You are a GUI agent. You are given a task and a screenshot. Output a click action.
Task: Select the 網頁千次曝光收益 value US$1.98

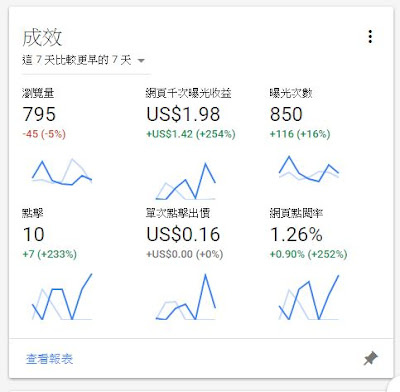(183, 114)
